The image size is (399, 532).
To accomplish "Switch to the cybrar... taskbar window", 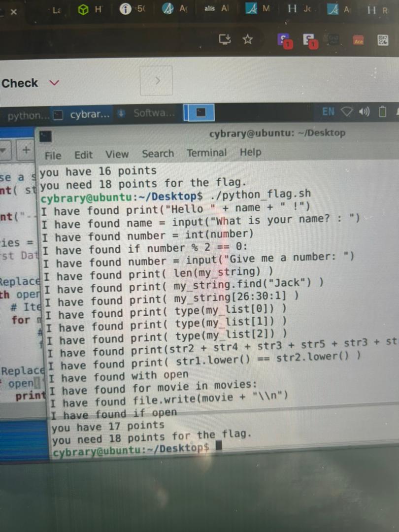I will (83, 115).
